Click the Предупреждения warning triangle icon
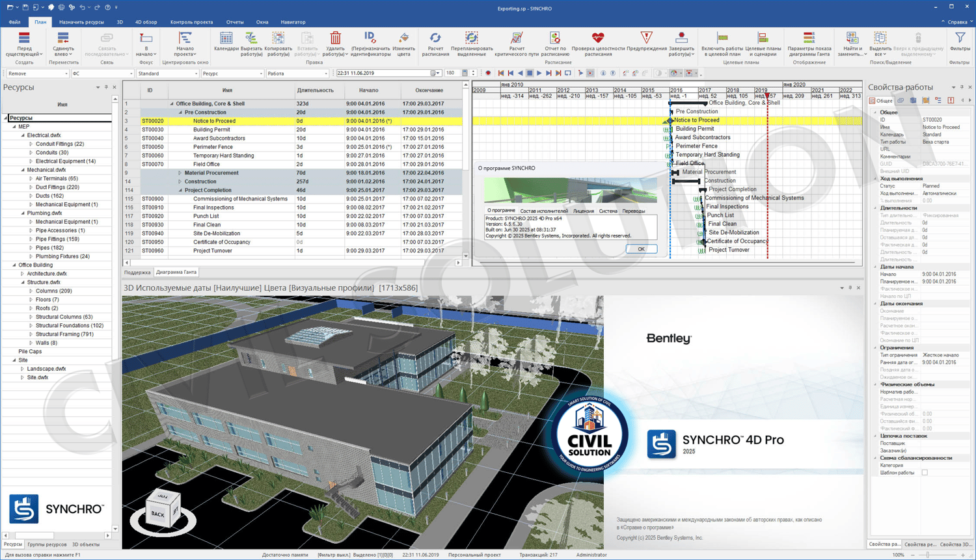 point(646,39)
